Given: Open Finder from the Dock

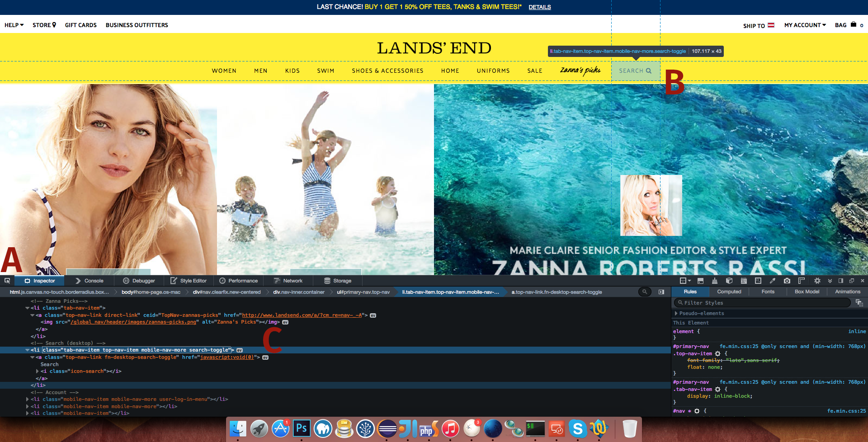Looking at the screenshot, I should coord(238,428).
